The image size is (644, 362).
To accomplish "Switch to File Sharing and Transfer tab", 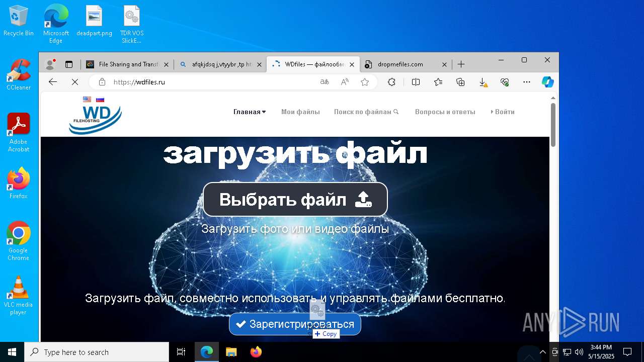I will click(x=127, y=64).
